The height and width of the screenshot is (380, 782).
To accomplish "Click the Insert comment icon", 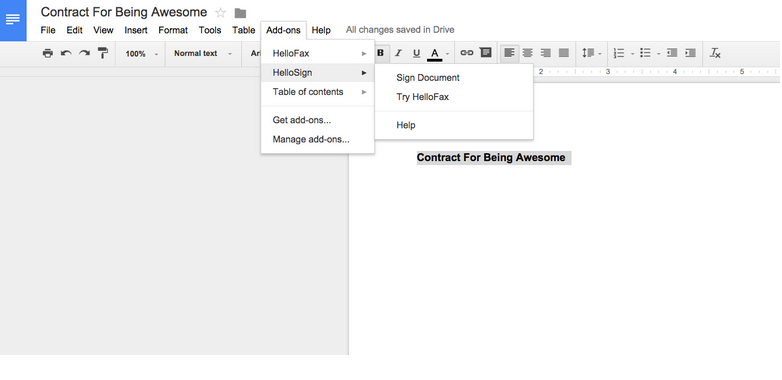I will point(485,52).
